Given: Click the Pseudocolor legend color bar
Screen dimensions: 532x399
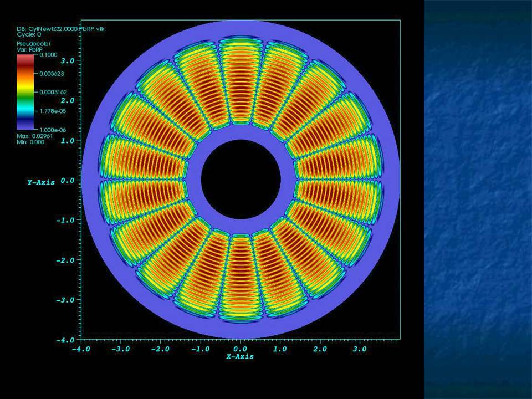Looking at the screenshot, I should [24, 92].
